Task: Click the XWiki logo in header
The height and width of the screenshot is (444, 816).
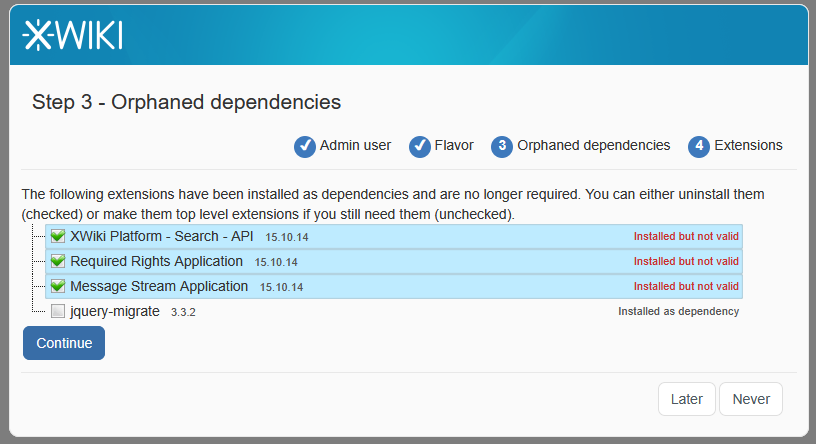Action: (x=72, y=35)
